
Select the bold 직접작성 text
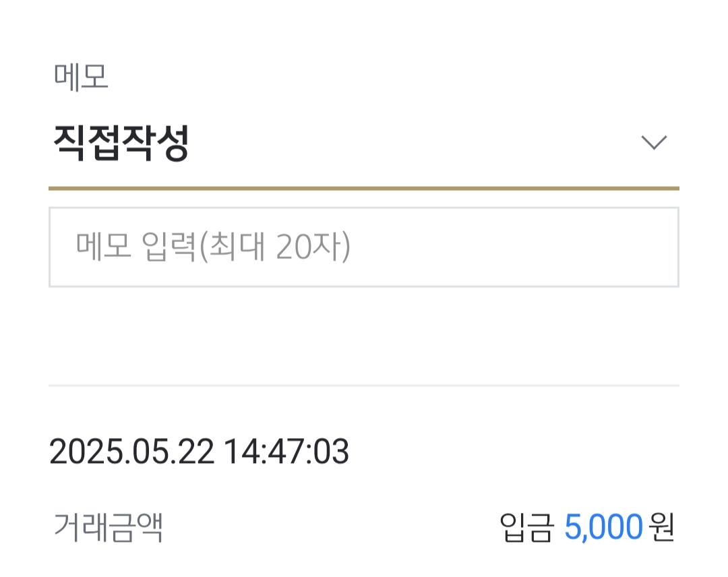[x=121, y=144]
